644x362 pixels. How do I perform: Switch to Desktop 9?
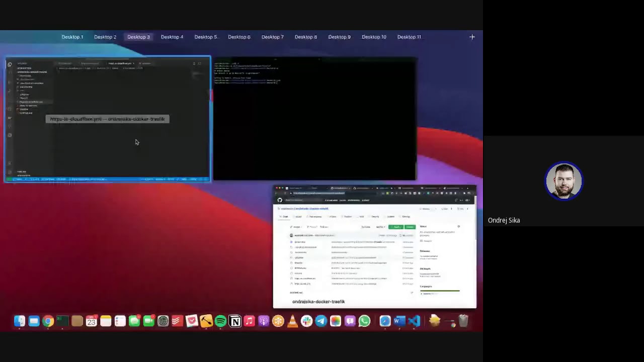click(340, 37)
